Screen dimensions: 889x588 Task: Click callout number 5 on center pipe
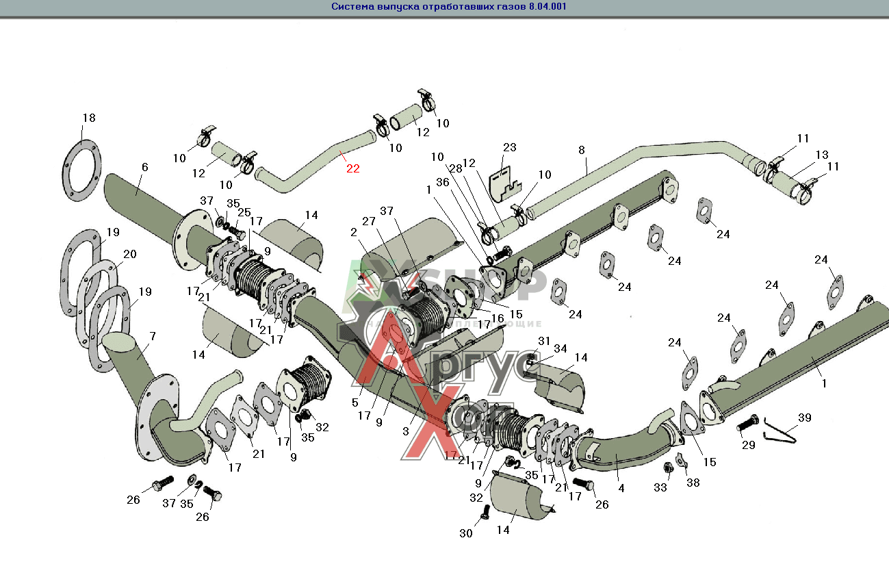click(355, 402)
